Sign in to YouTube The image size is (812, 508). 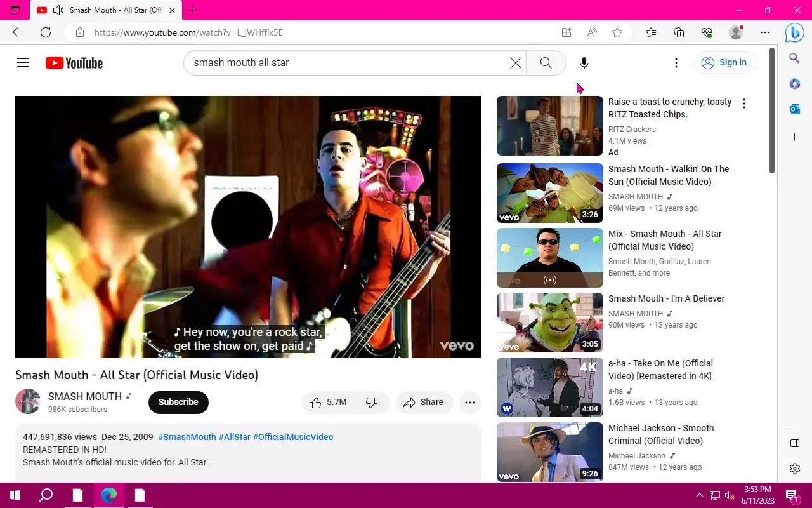[x=725, y=63]
